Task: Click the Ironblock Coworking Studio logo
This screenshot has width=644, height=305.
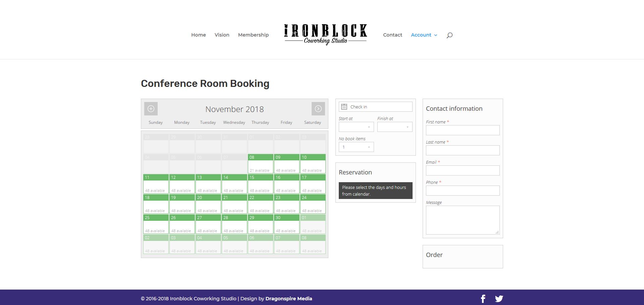Action: (325, 34)
